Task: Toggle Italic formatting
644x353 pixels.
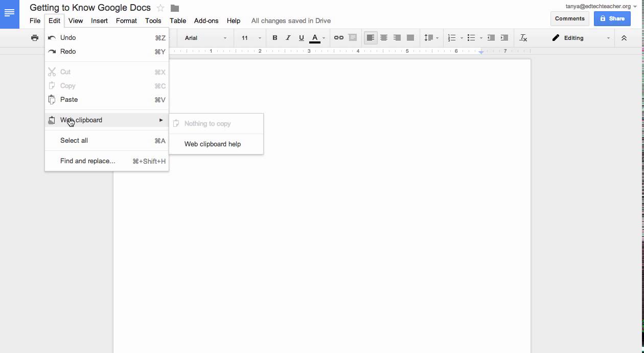Action: click(x=288, y=38)
